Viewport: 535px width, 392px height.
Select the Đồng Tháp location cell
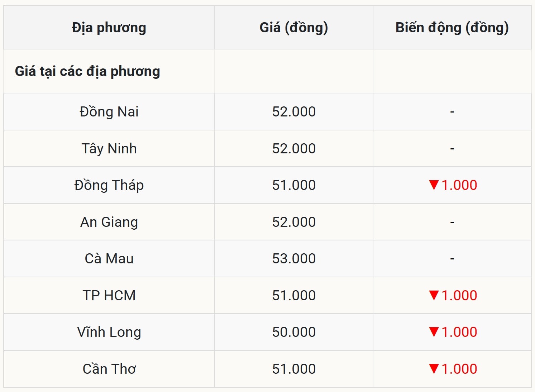pos(109,185)
